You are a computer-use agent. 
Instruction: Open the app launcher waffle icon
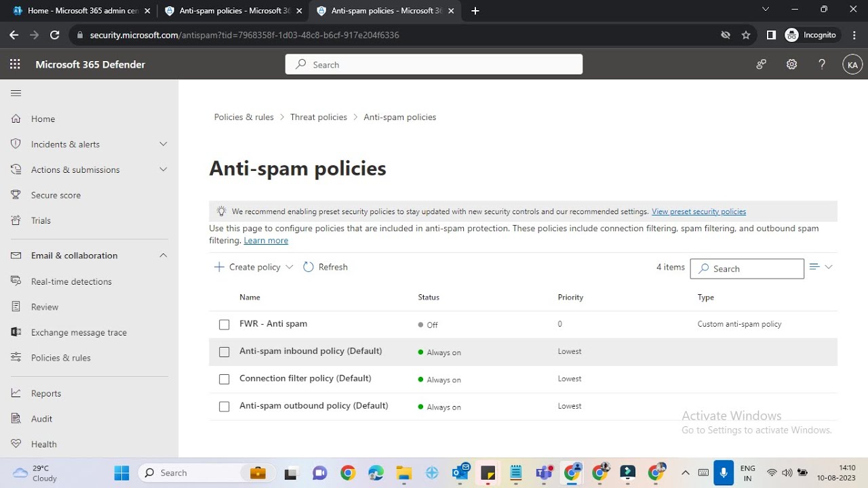[15, 64]
